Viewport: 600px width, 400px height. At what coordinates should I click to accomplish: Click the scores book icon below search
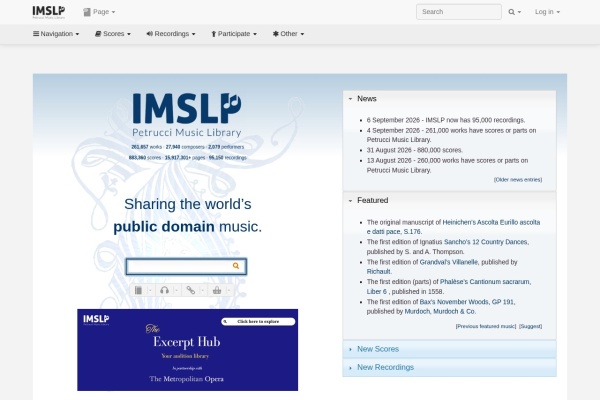tap(139, 291)
